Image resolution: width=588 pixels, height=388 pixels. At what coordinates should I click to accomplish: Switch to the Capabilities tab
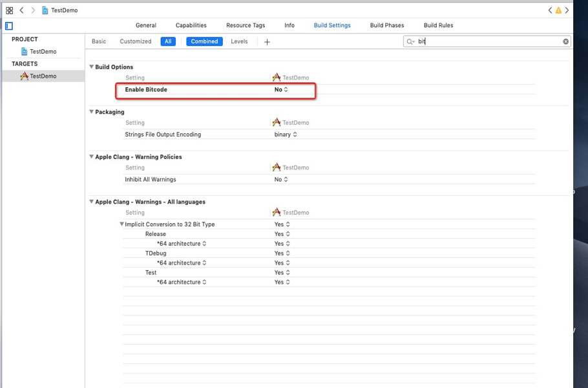point(191,25)
